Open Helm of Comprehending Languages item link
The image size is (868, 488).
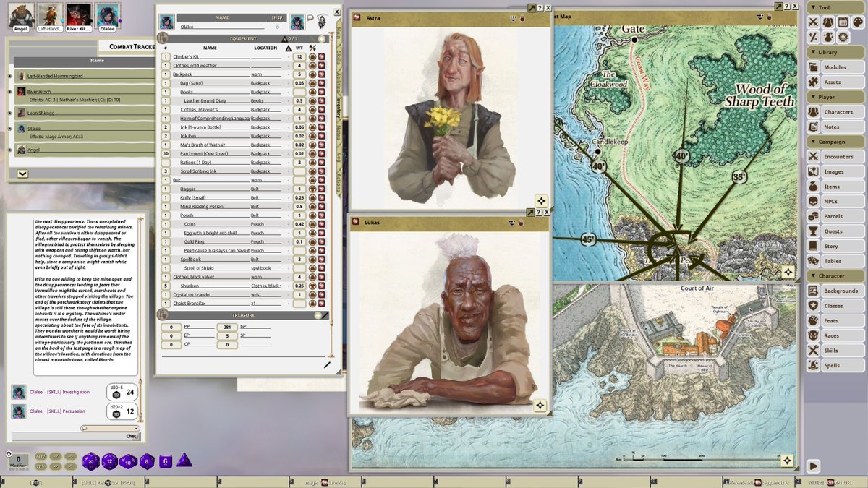pos(321,118)
